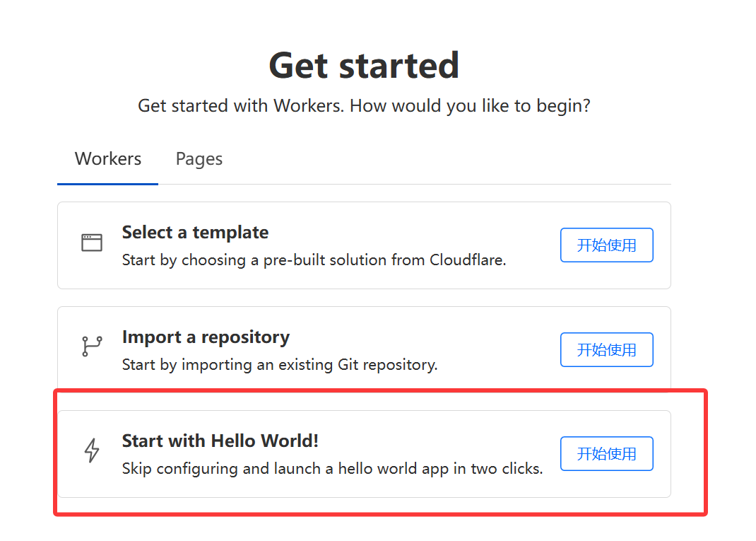The height and width of the screenshot is (541, 756).
Task: Click 开始使用 for Import a repository
Action: coord(606,349)
